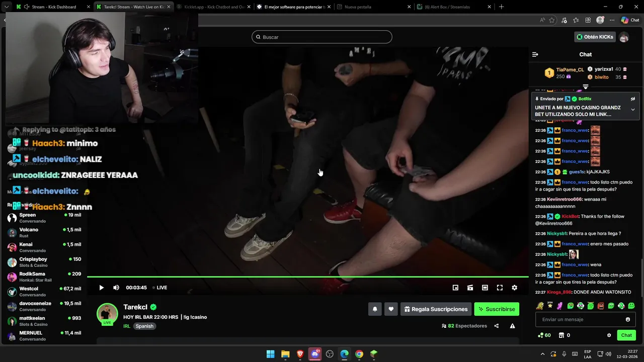
Task: Open Kenai channel in sidebar
Action: (x=44, y=247)
